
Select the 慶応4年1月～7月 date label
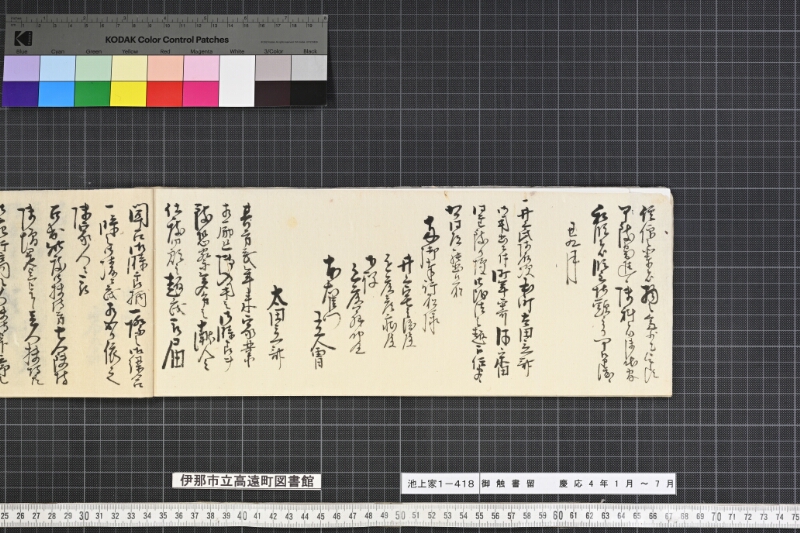click(x=616, y=484)
